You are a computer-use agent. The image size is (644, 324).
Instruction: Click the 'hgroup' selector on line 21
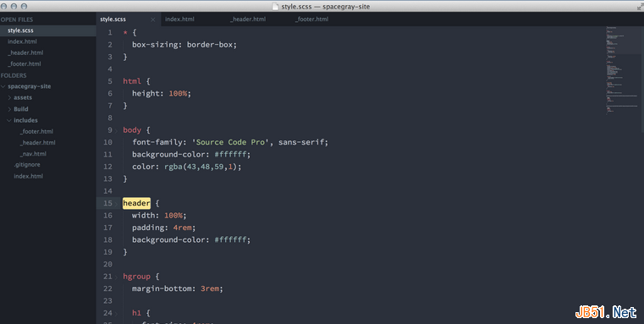point(136,277)
